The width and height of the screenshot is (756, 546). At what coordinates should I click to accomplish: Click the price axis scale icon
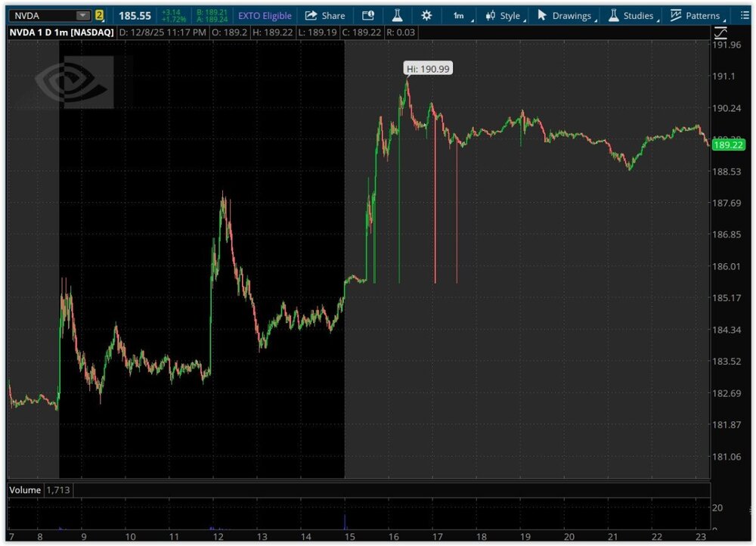click(720, 32)
